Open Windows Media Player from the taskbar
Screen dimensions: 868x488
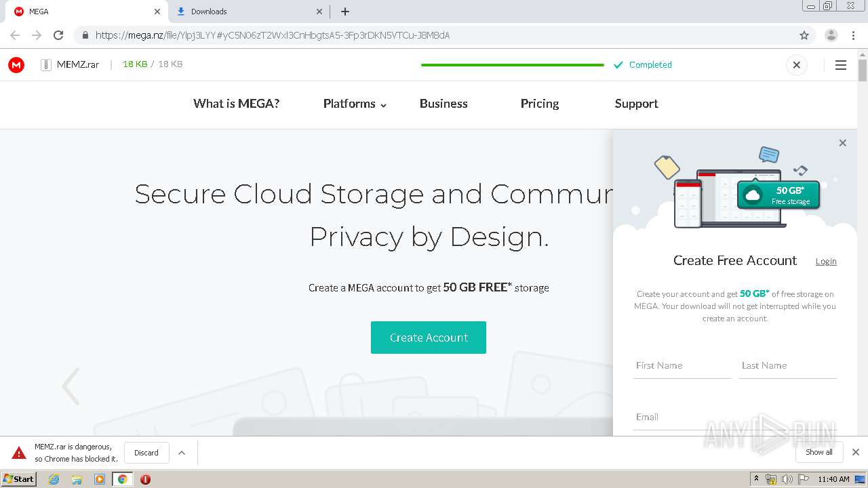(x=100, y=479)
